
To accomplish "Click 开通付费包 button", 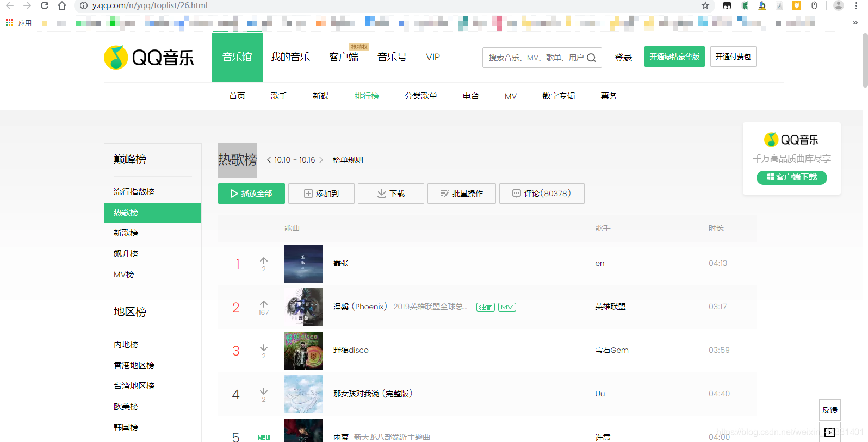I will click(x=733, y=57).
